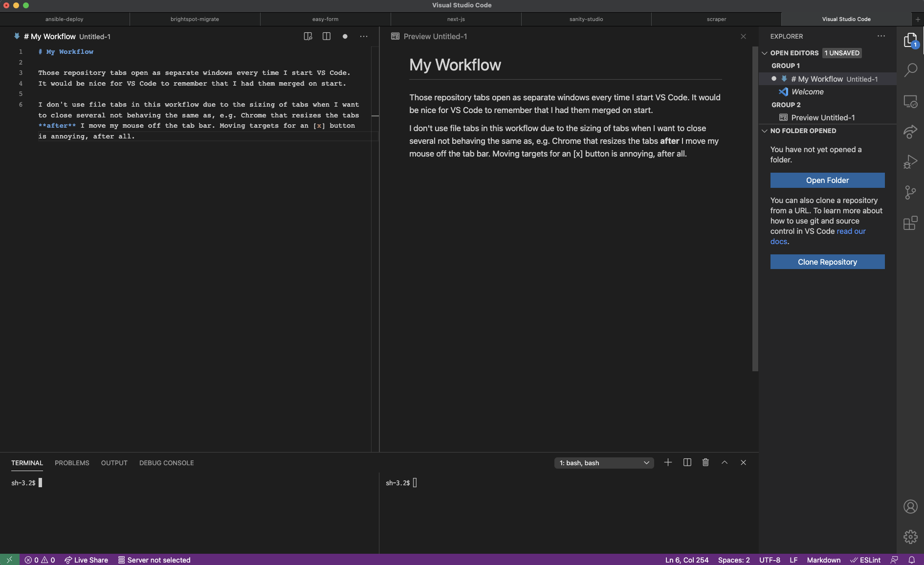The image size is (924, 565).
Task: Click the Open Folder button
Action: pos(827,180)
